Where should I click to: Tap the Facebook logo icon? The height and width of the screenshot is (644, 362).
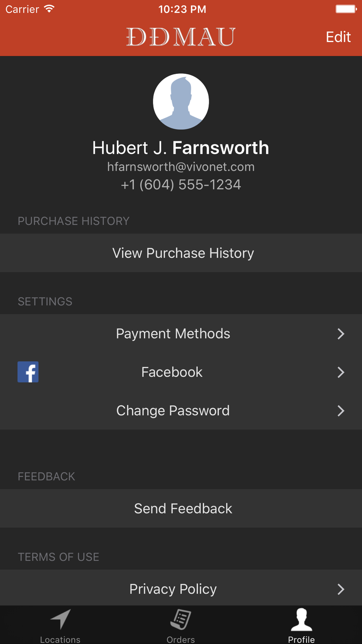(x=28, y=372)
